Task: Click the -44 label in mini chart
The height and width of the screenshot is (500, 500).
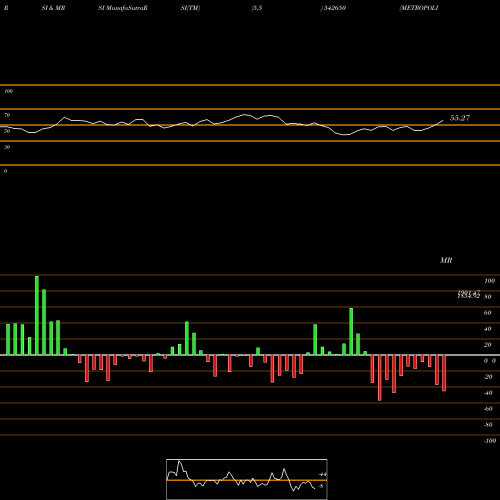Action: (x=322, y=474)
